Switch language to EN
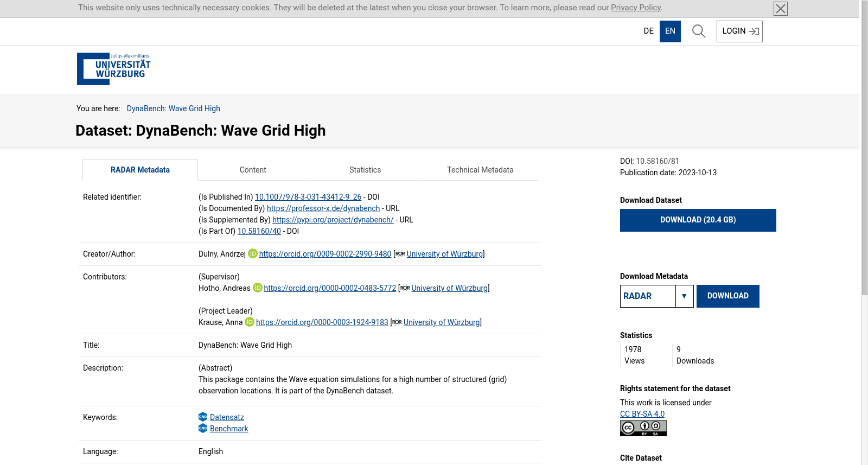 pyautogui.click(x=670, y=31)
